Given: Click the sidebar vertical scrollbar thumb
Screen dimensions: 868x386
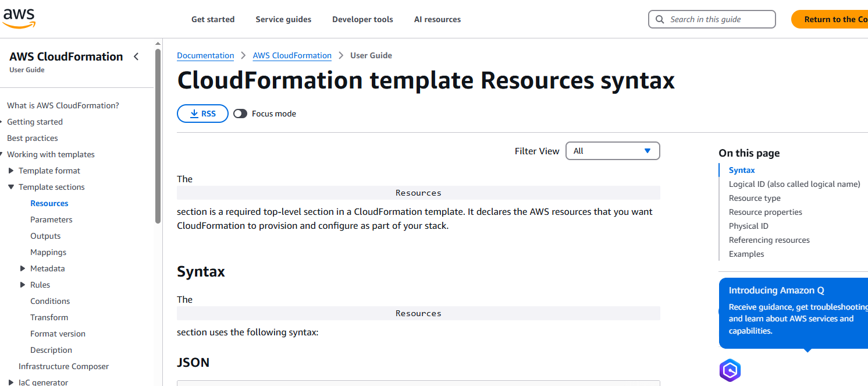Looking at the screenshot, I should pyautogui.click(x=158, y=135).
